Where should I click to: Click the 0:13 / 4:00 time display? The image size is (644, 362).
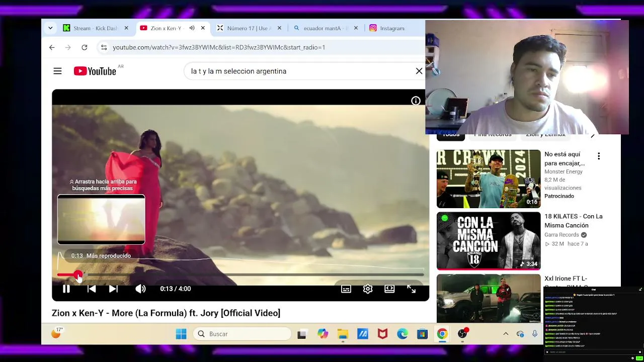176,289
